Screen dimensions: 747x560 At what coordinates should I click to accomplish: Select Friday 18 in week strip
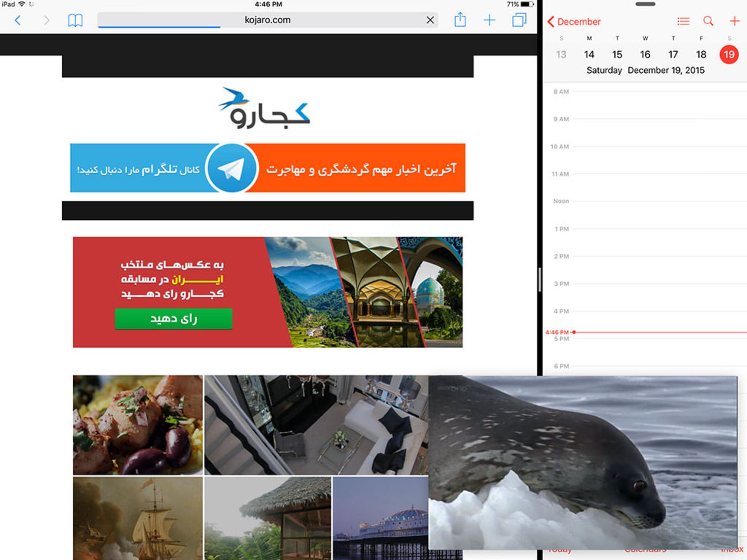(x=701, y=54)
